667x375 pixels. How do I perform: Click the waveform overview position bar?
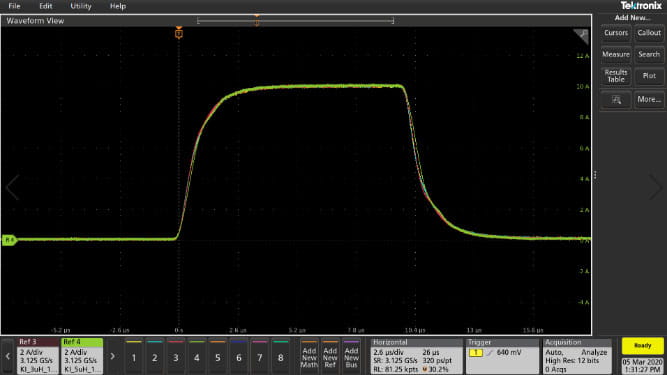[x=295, y=20]
